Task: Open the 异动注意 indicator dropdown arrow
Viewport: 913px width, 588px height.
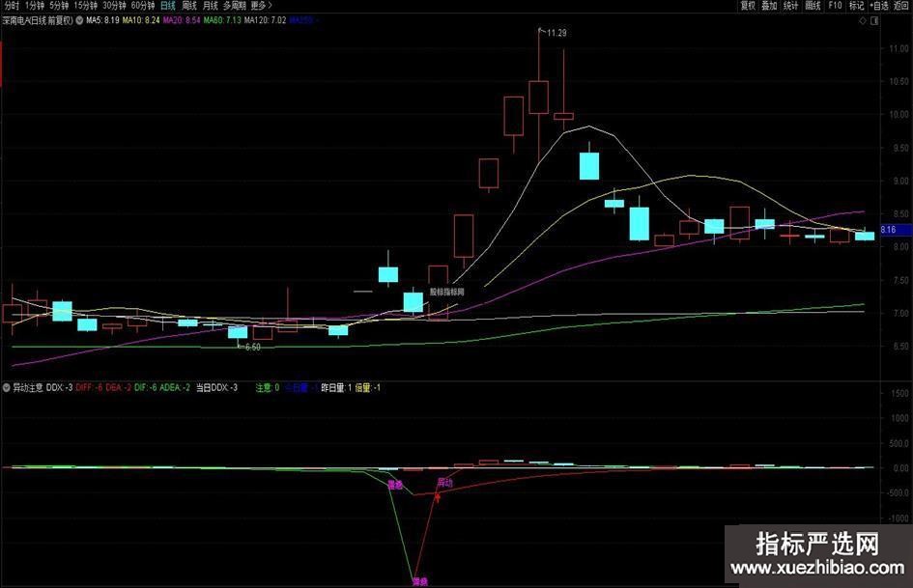Action: 7,387
